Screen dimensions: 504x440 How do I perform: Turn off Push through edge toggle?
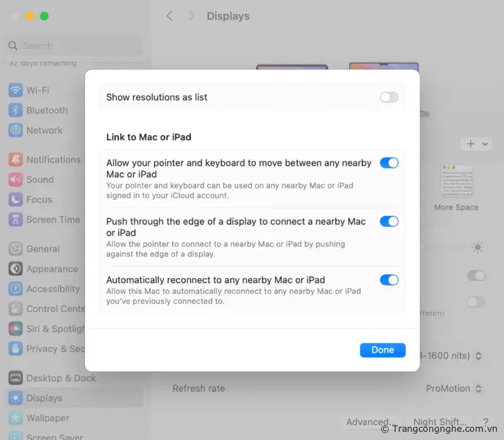pyautogui.click(x=389, y=221)
